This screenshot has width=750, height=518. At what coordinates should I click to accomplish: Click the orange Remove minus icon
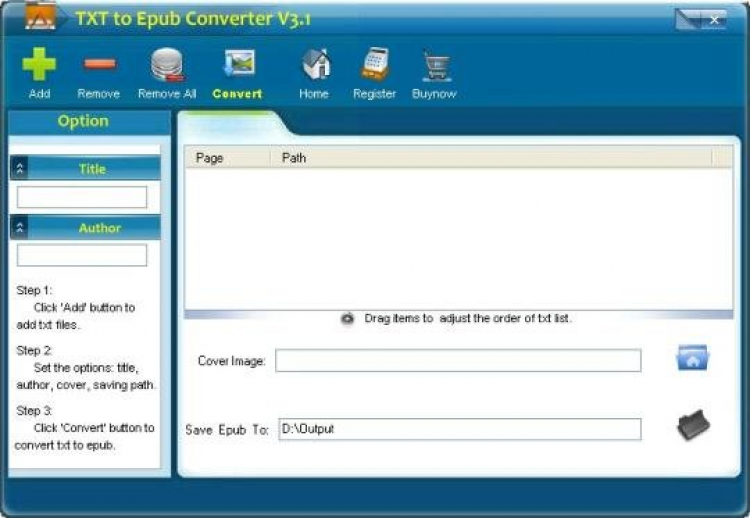click(x=99, y=64)
